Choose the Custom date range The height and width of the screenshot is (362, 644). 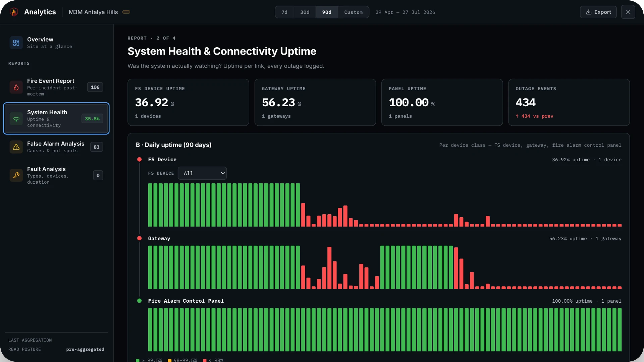coord(353,12)
